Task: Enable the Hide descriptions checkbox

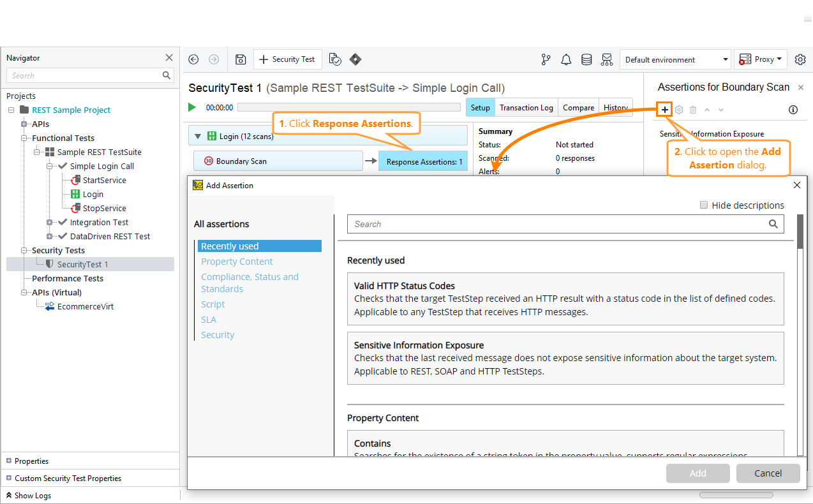Action: [x=704, y=205]
